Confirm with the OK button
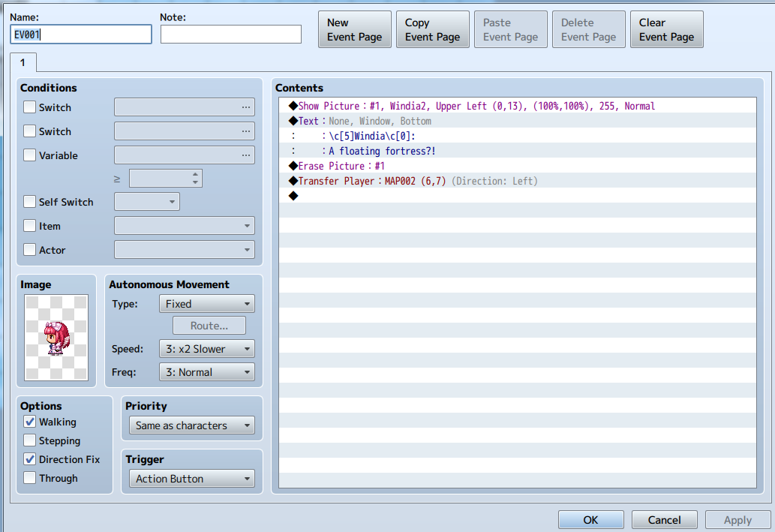Image resolution: width=775 pixels, height=532 pixels. [590, 520]
